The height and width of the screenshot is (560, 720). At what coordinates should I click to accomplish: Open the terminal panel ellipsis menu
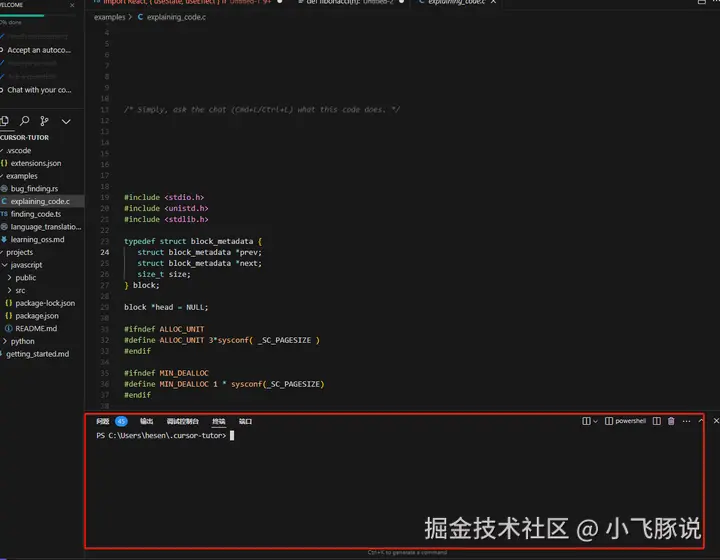(686, 421)
